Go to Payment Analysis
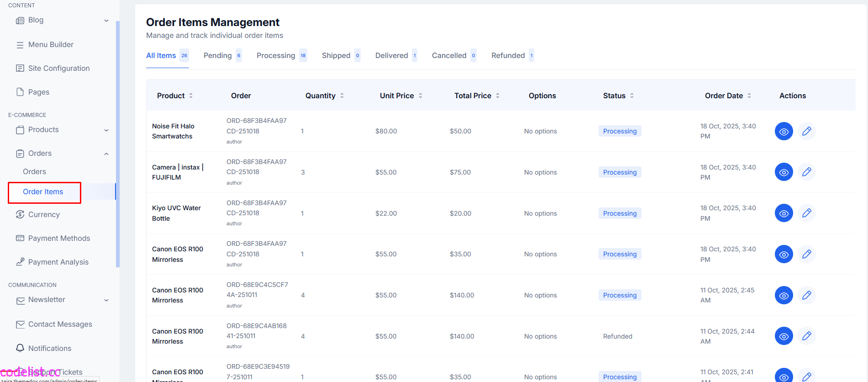The height and width of the screenshot is (382, 868). point(58,262)
